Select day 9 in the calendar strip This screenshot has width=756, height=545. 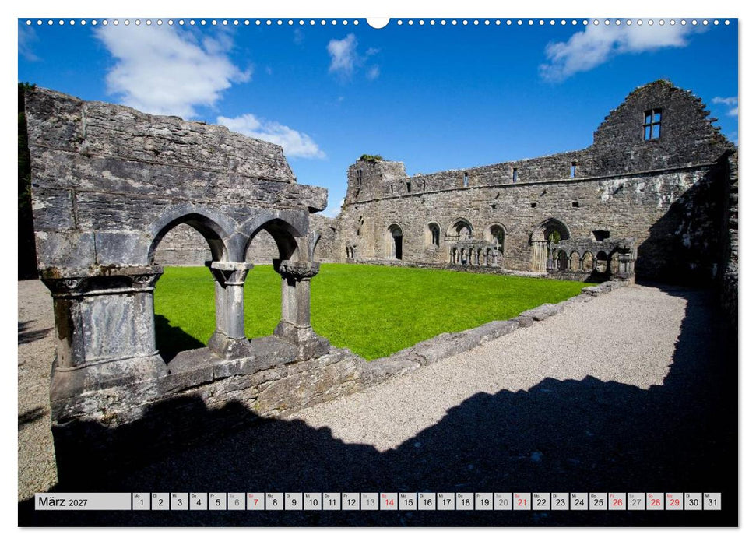click(294, 501)
